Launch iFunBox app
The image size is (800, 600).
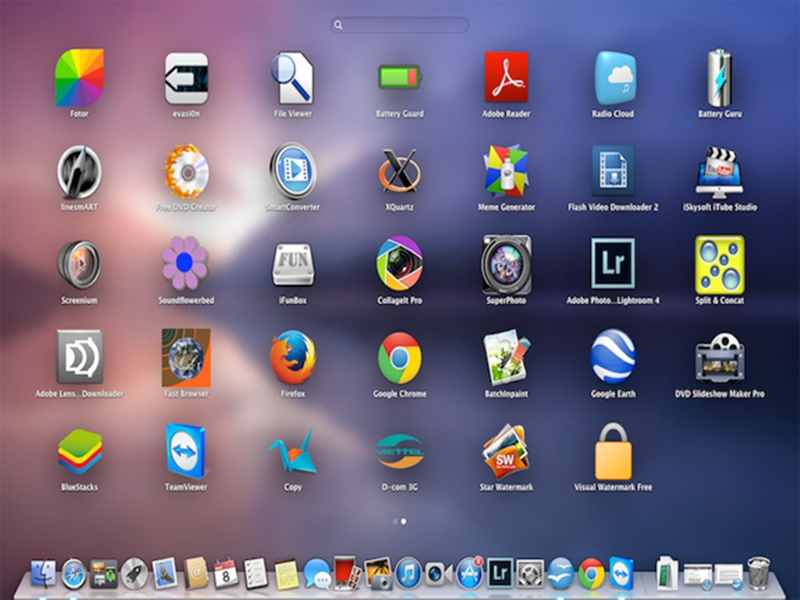click(293, 264)
